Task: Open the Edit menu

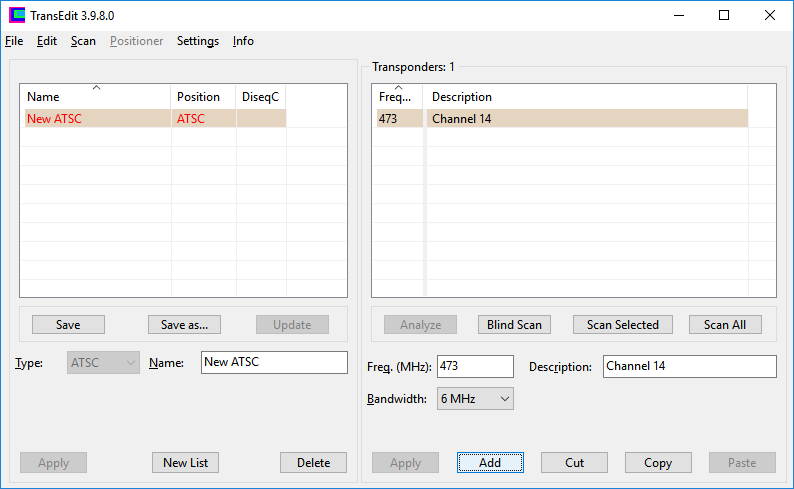Action: click(47, 41)
